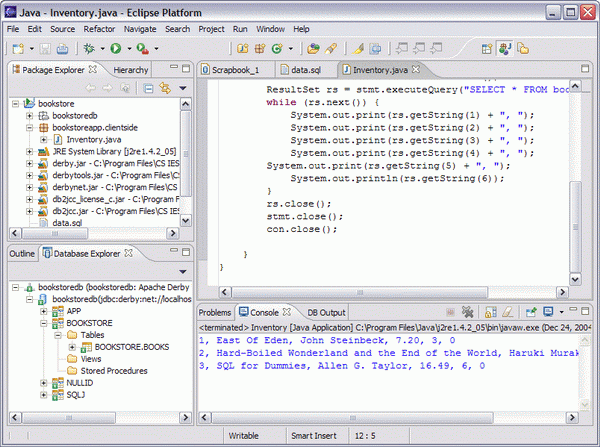The height and width of the screenshot is (447, 600).
Task: Open the Package Explorer view menu arrow
Action: 183,88
